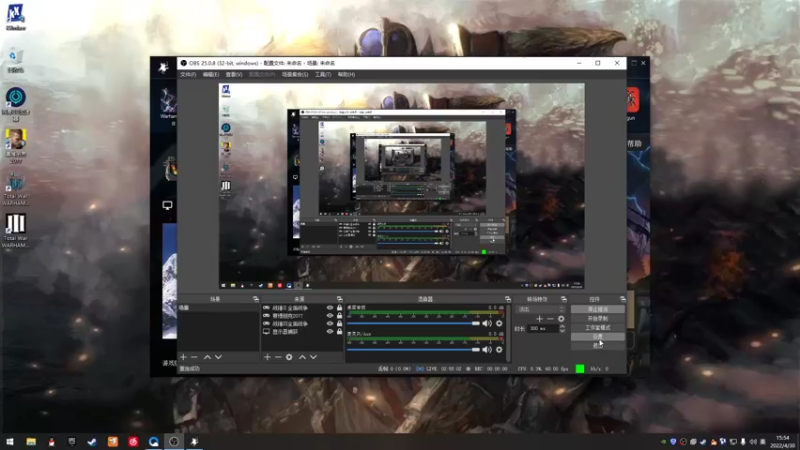The height and width of the screenshot is (450, 800).
Task: Open the 帮助(H) menu
Action: pyautogui.click(x=346, y=74)
